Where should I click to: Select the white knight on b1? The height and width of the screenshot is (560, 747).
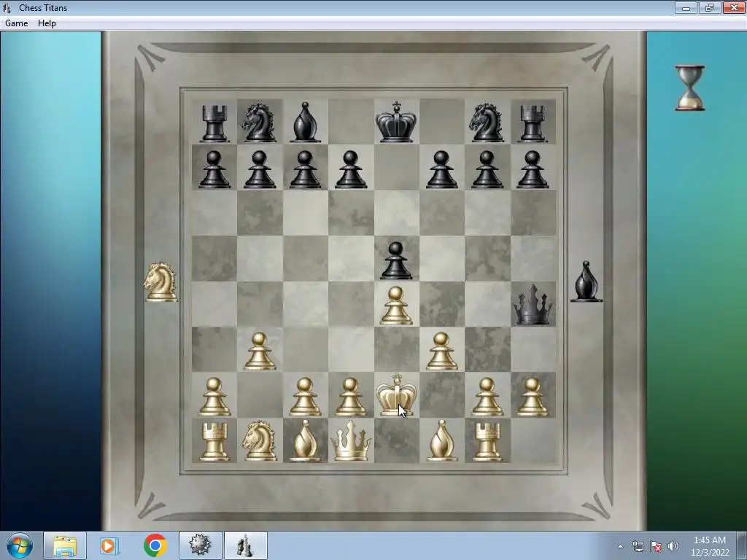(x=259, y=441)
